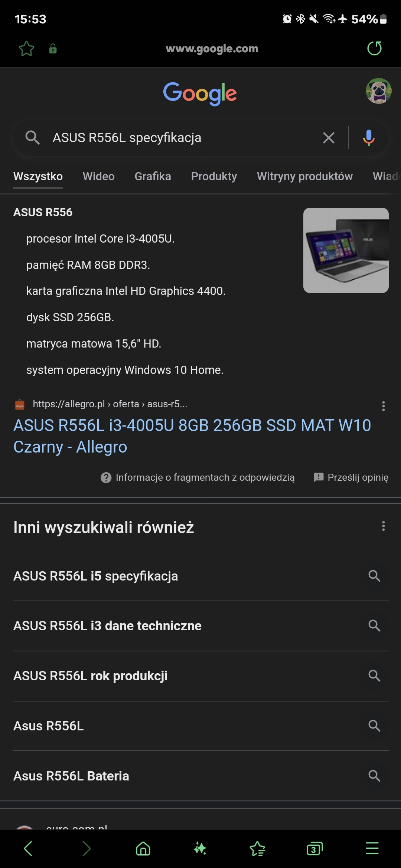Open the AI sparkle assistant icon

click(x=200, y=848)
